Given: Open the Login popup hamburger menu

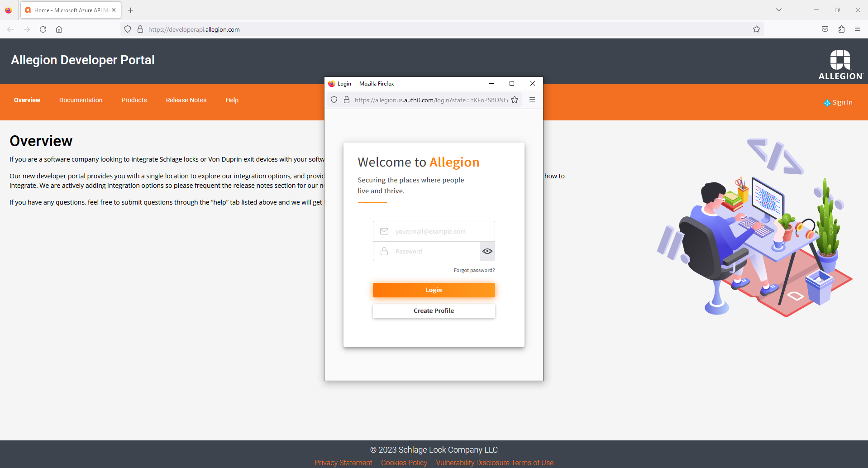Looking at the screenshot, I should 532,100.
